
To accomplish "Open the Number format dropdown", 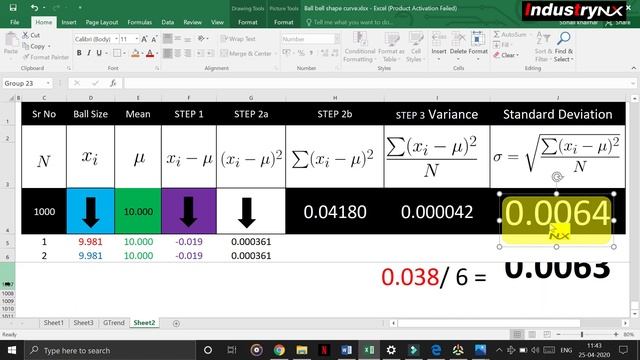I will [x=337, y=39].
